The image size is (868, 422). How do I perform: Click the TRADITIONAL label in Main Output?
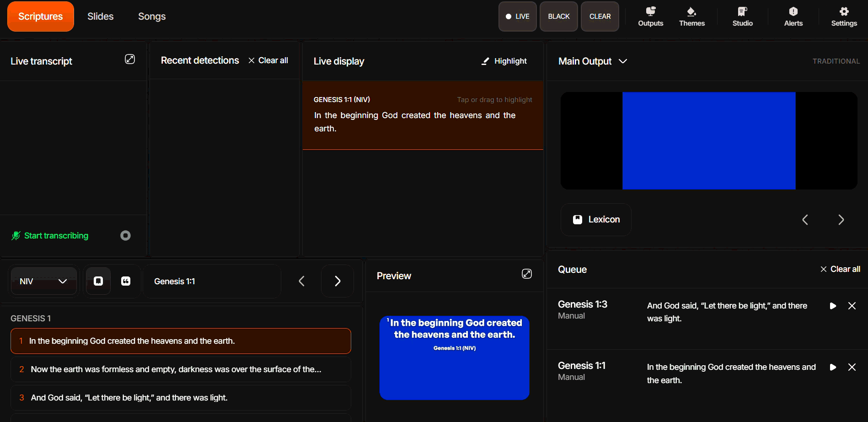[x=836, y=61]
